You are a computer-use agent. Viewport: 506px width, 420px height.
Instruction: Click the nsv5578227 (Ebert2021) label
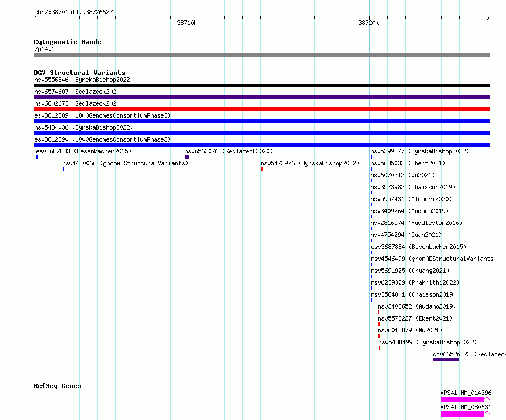(415, 318)
